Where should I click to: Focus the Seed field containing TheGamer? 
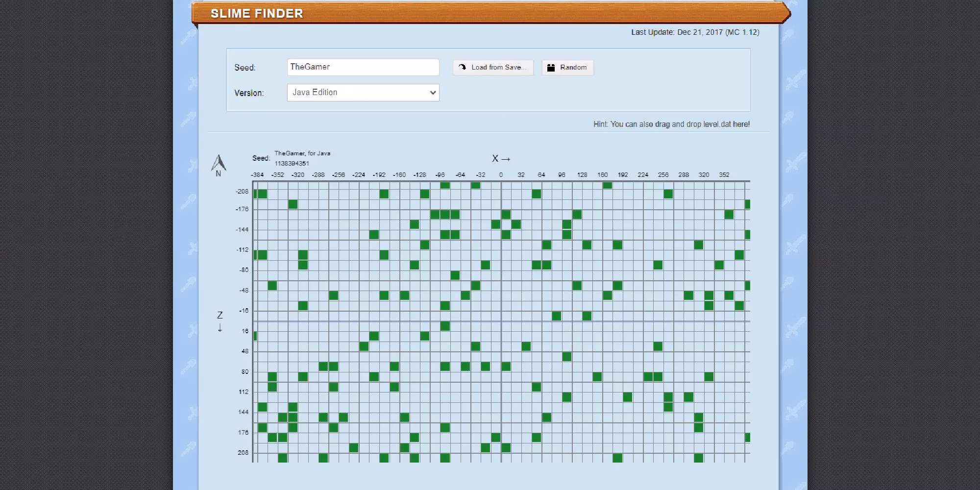363,67
